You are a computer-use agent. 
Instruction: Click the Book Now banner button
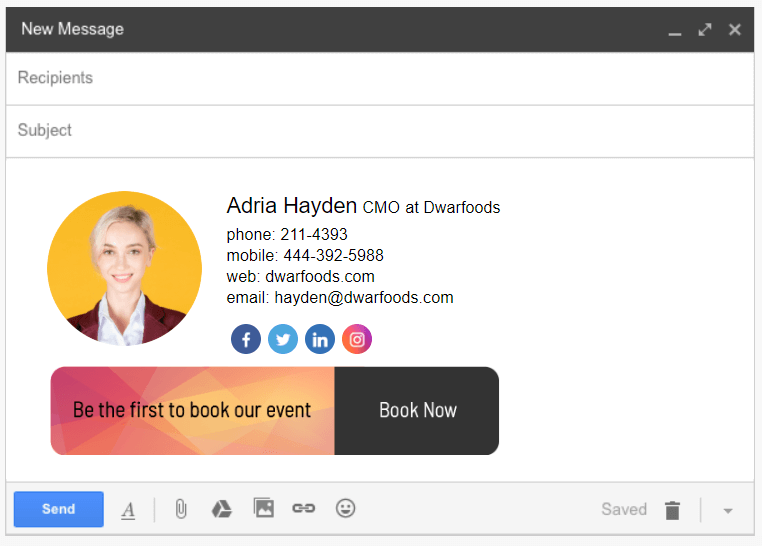pos(417,411)
